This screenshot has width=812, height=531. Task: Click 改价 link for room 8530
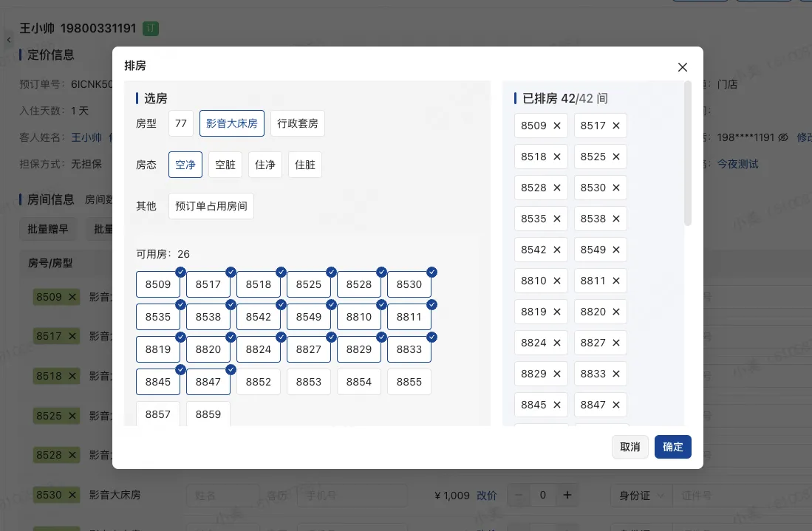[487, 496]
